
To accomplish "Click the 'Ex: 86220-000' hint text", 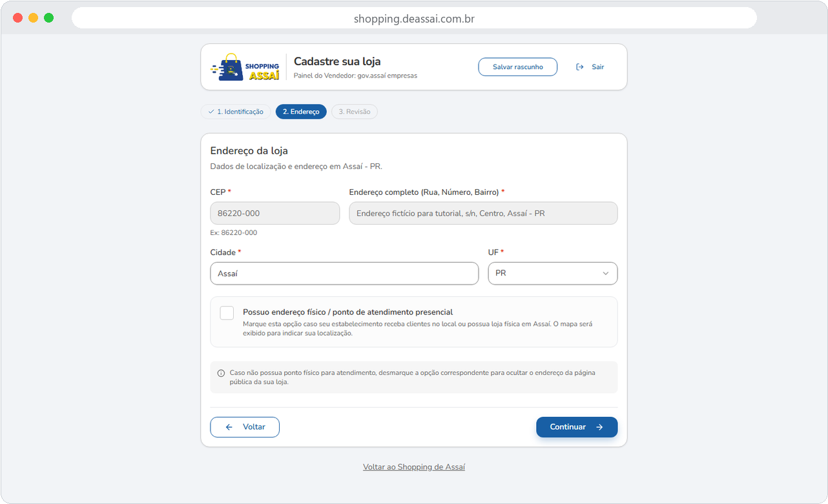I will point(234,233).
